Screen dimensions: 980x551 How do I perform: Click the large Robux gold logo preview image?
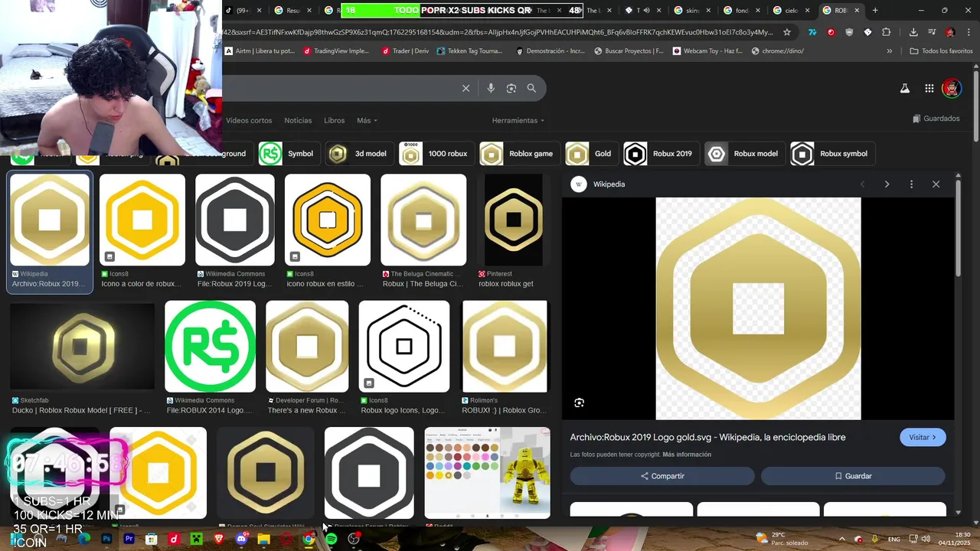point(758,308)
